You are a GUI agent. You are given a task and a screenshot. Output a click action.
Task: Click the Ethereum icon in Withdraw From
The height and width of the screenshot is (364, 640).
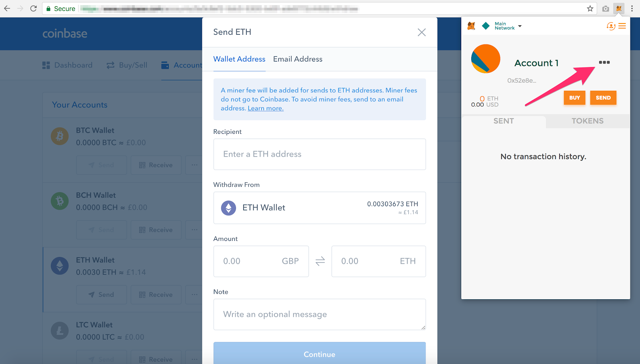tap(228, 208)
